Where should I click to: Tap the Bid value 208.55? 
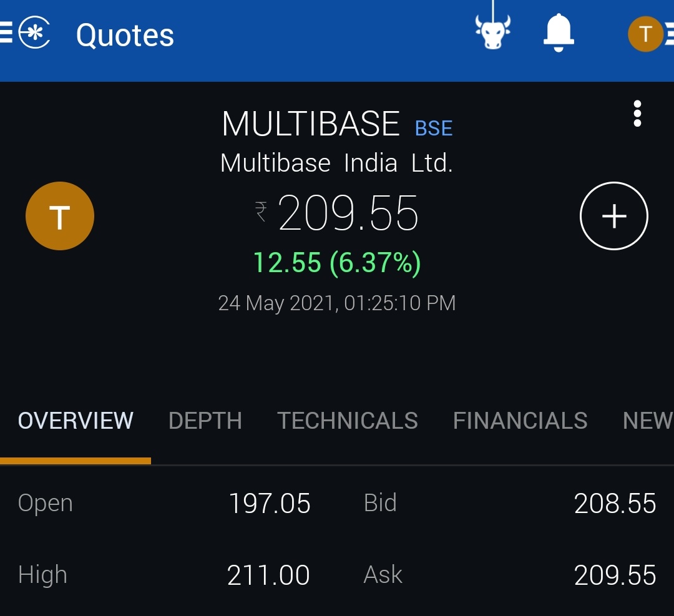615,504
